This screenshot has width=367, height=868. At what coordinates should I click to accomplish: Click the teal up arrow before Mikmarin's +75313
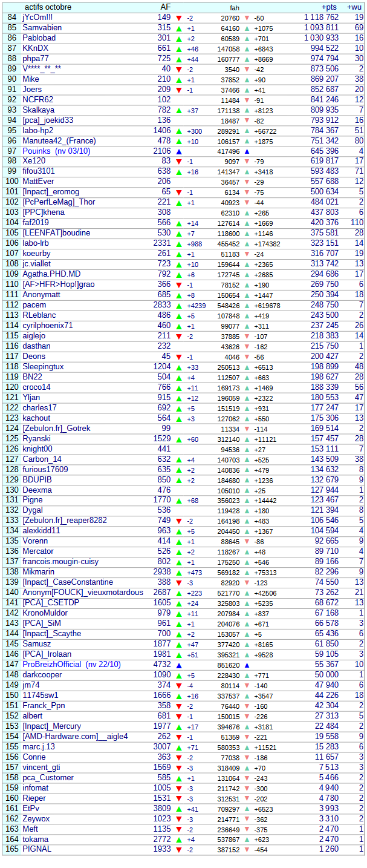click(247, 572)
